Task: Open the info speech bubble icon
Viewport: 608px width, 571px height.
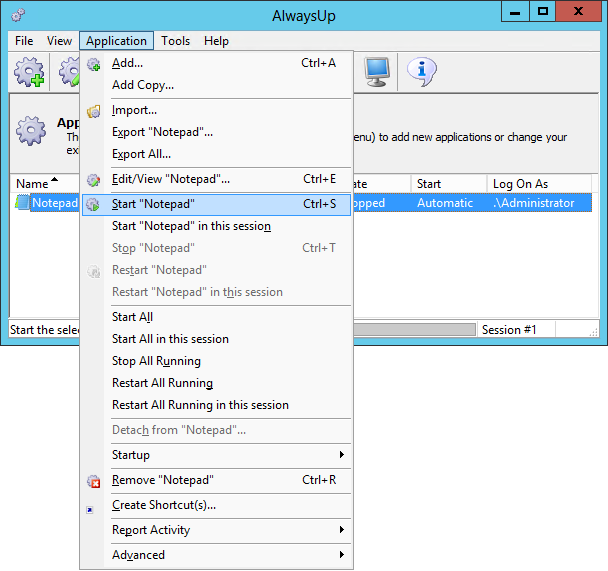Action: [422, 72]
